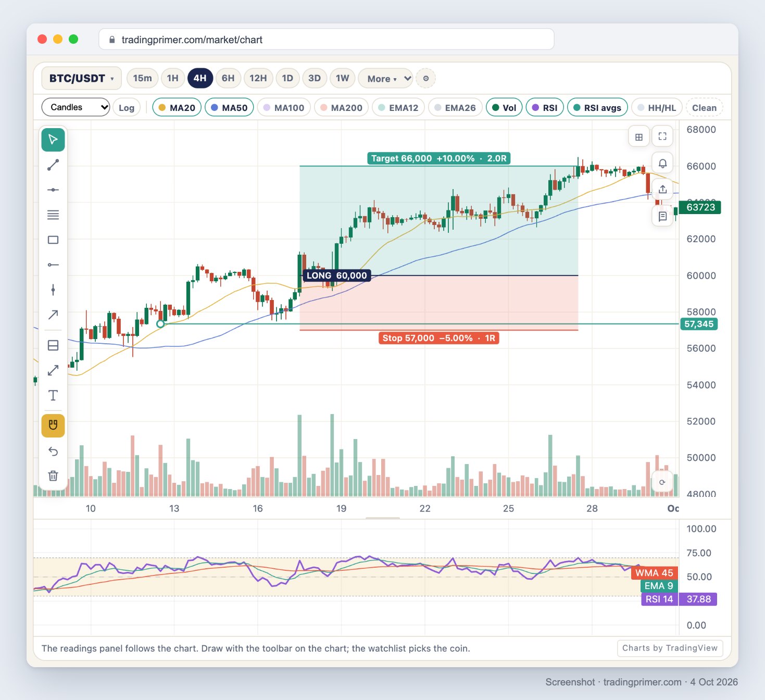Viewport: 765px width, 700px height.
Task: Open the BTC/USDT pair dropdown
Action: (x=81, y=79)
